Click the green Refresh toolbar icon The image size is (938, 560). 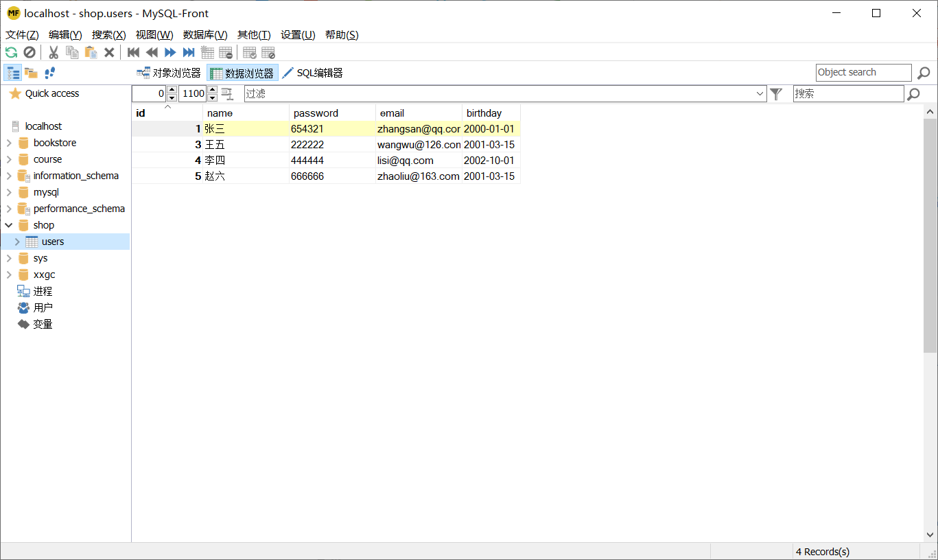click(11, 52)
